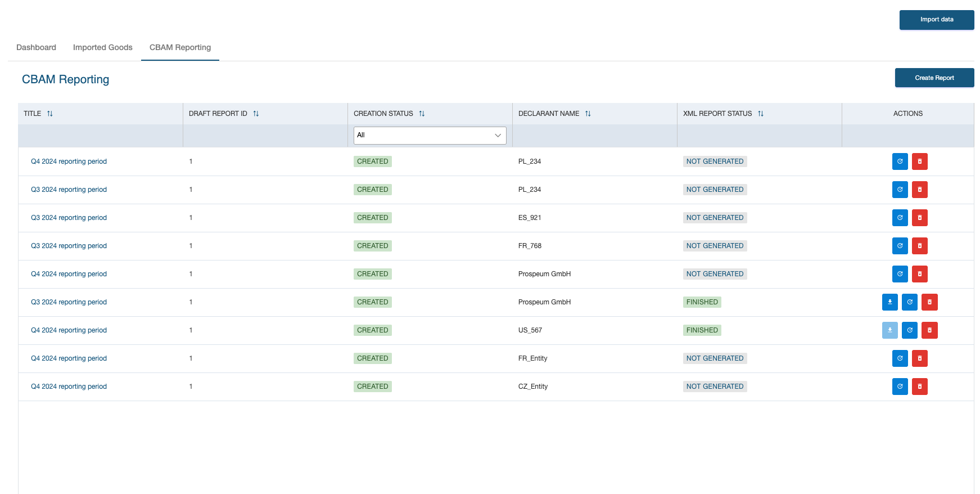Regenerate the ES_921 report
The image size is (980, 494).
tap(900, 218)
